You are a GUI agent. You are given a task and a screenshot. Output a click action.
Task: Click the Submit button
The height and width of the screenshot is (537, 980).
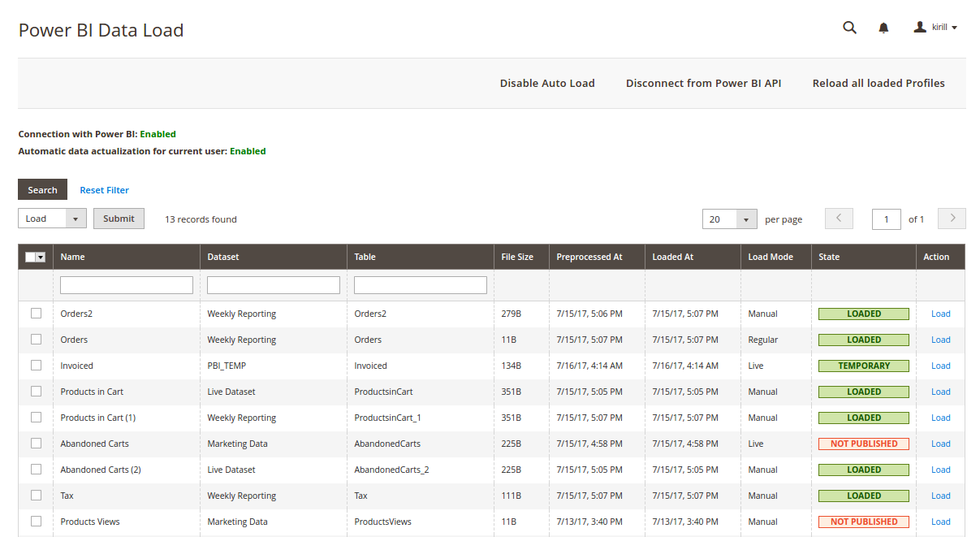pos(119,219)
